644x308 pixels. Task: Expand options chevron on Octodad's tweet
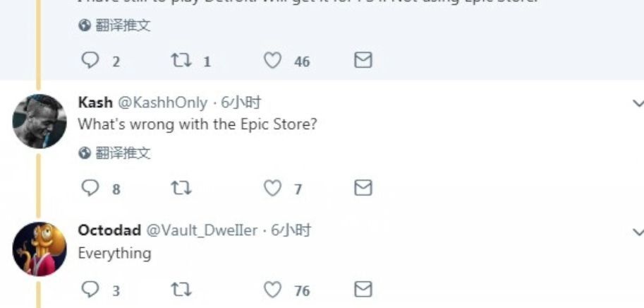pyautogui.click(x=638, y=232)
